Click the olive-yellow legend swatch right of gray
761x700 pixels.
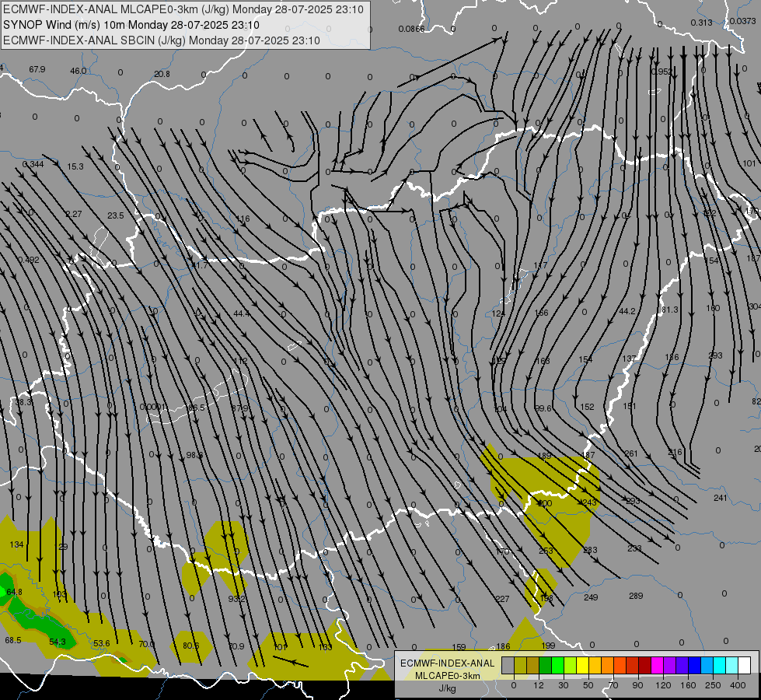click(520, 665)
